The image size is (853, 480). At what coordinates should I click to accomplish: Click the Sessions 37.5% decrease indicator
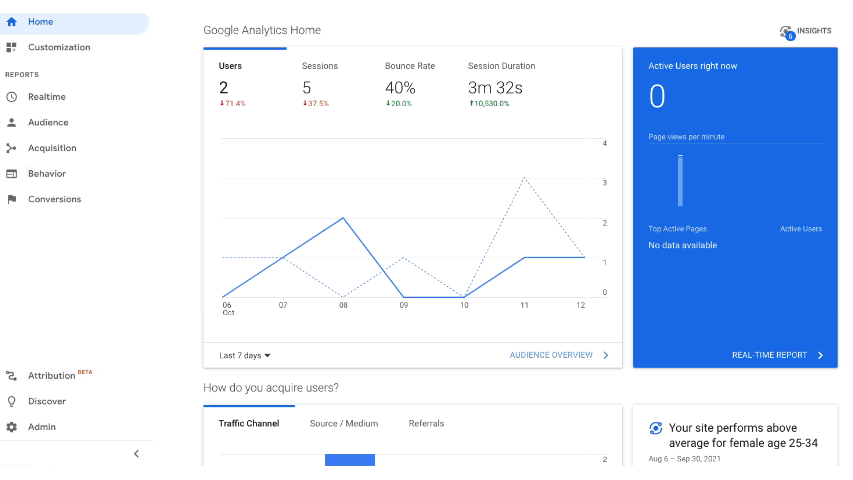(x=316, y=103)
